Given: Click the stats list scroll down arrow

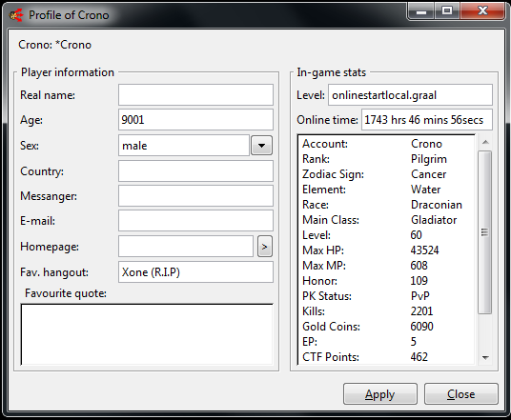Looking at the screenshot, I should point(485,357).
